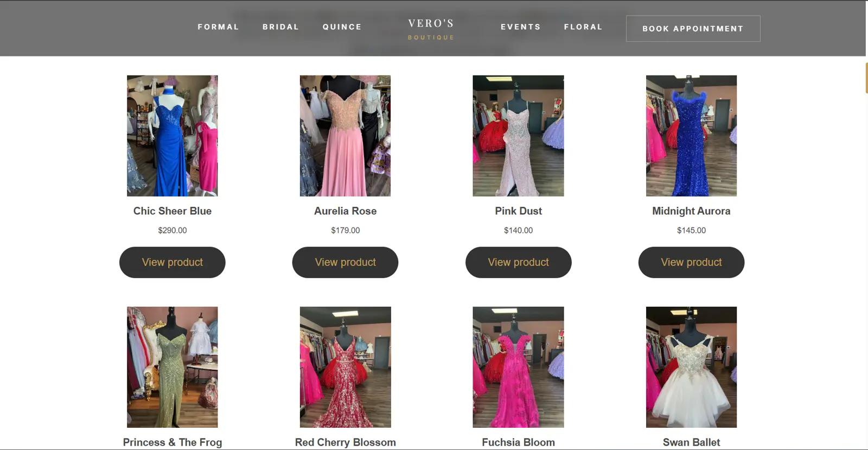This screenshot has height=450, width=868.
Task: Open the Pink Dust dress photo
Action: [x=518, y=136]
